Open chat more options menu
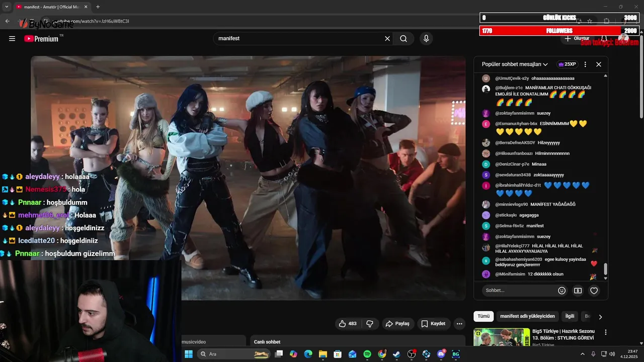 [585, 64]
